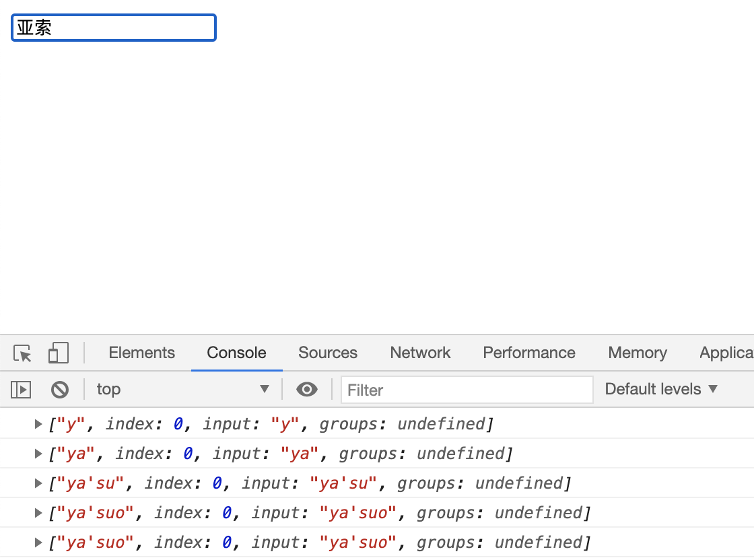Click groups: undefined in the "y" log row

(403, 424)
